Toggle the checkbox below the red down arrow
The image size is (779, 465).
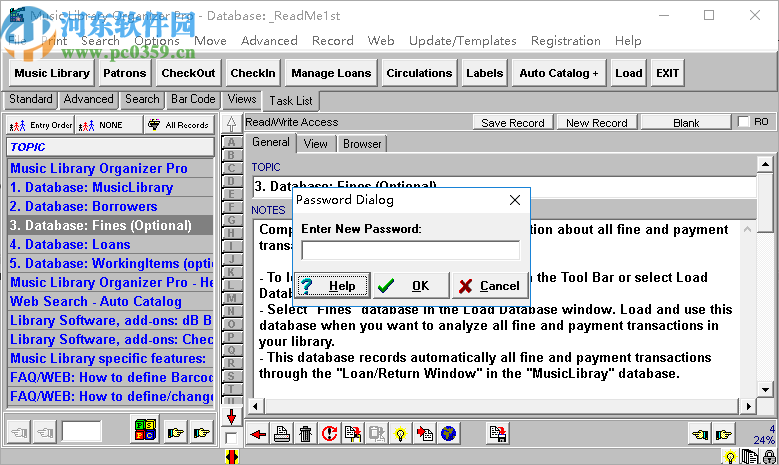231,438
